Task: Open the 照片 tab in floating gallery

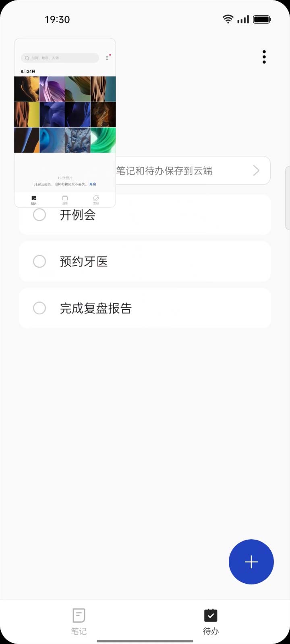Action: [34, 200]
